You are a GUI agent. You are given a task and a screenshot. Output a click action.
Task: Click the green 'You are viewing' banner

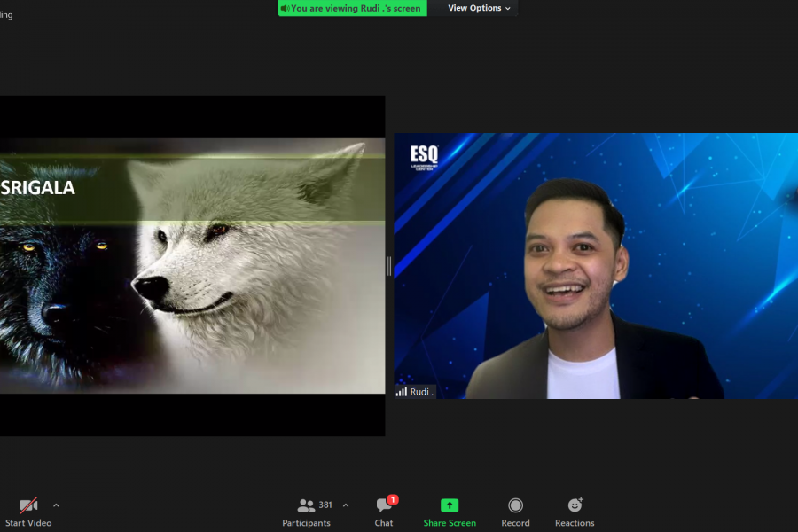(355, 8)
